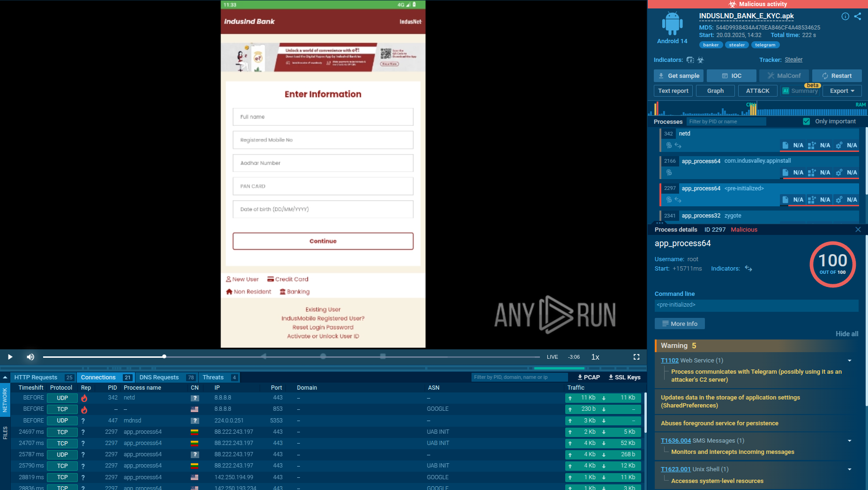Image resolution: width=868 pixels, height=490 pixels.
Task: Mute the video with the speaker icon
Action: pos(30,357)
